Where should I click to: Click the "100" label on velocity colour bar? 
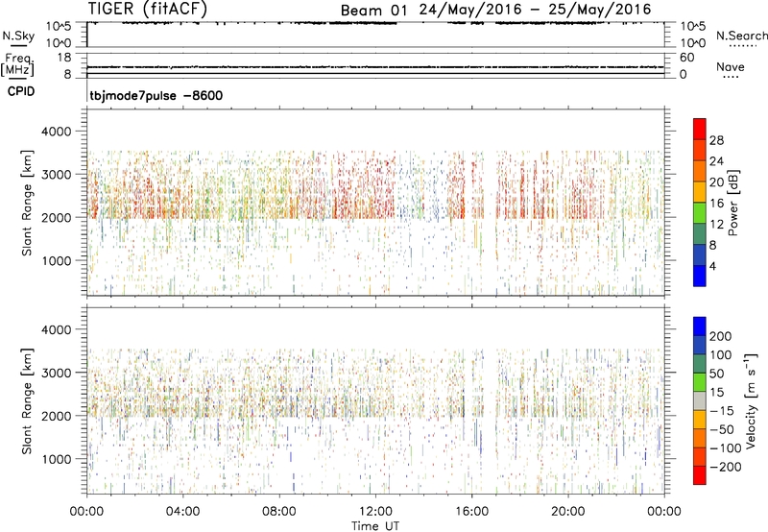721,355
